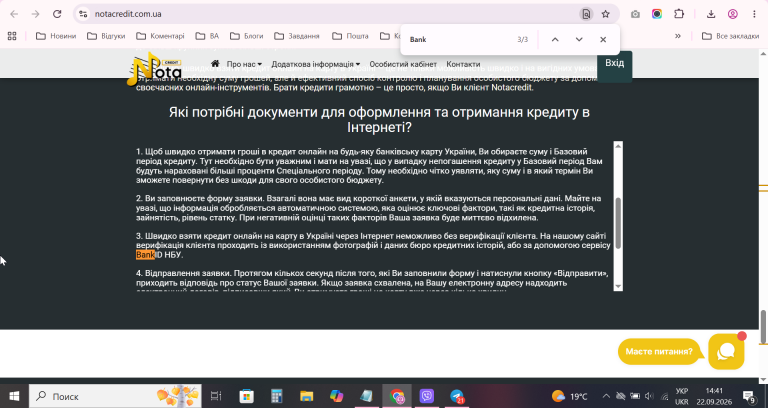This screenshot has width=768, height=408.
Task: Show hidden system tray icons
Action: point(606,396)
